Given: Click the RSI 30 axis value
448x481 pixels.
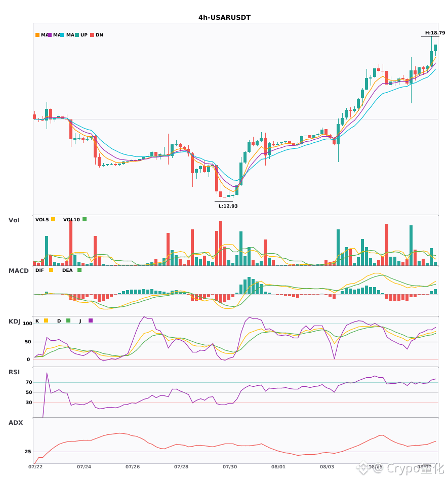Looking at the screenshot, I should [x=29, y=403].
